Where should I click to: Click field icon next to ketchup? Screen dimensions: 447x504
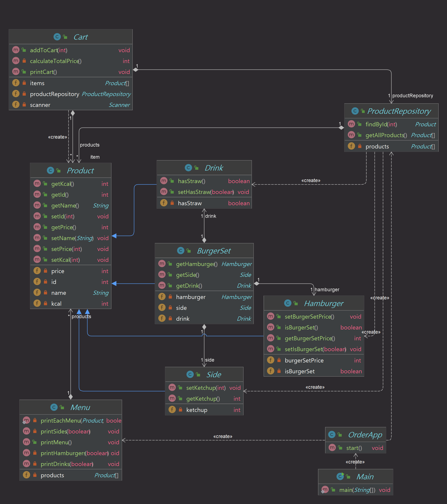(172, 410)
